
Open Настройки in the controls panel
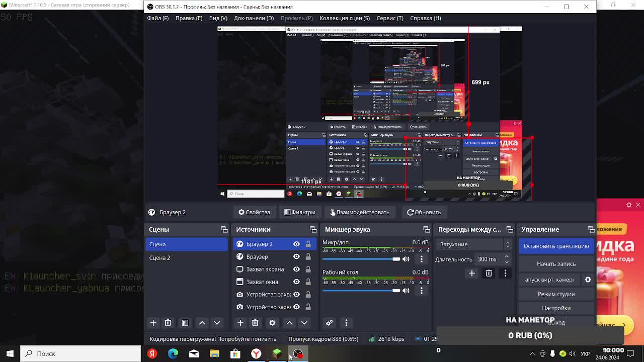tap(556, 308)
